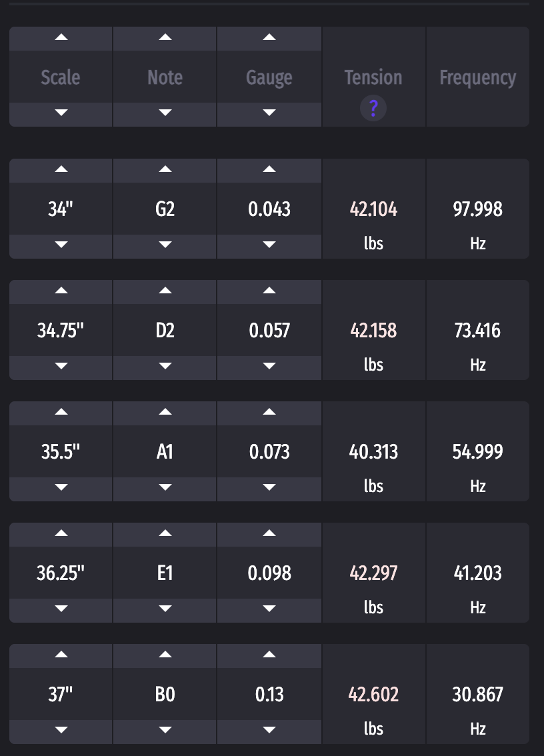This screenshot has height=756, width=544.
Task: Decrease the 34.75" scale with down arrow
Action: (61, 368)
